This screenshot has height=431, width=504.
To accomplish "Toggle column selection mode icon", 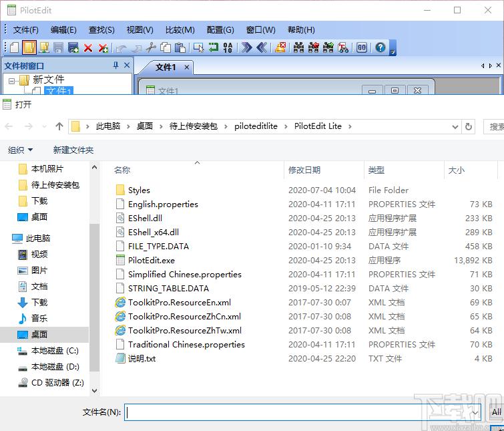I will (198, 47).
